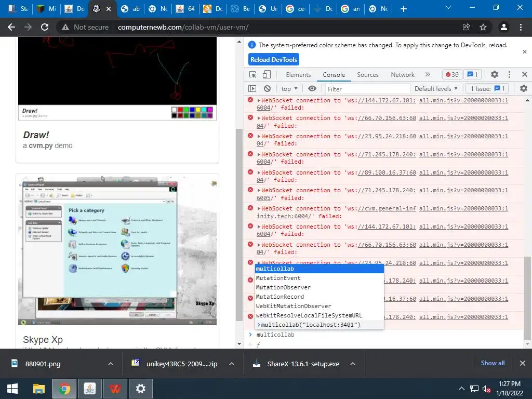
Task: Open the all.min.js link in the first error row
Action: tap(463, 100)
